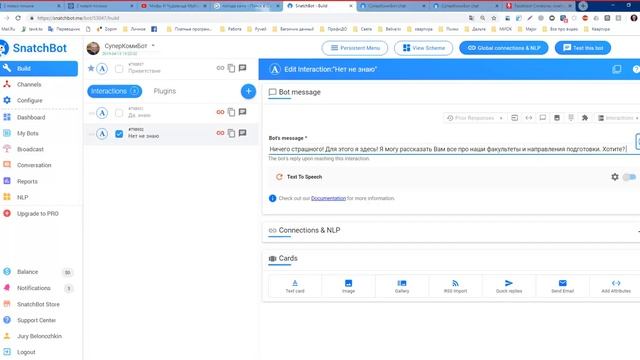Go to the Dashboard page
This screenshot has height=360, width=640.
click(x=31, y=118)
